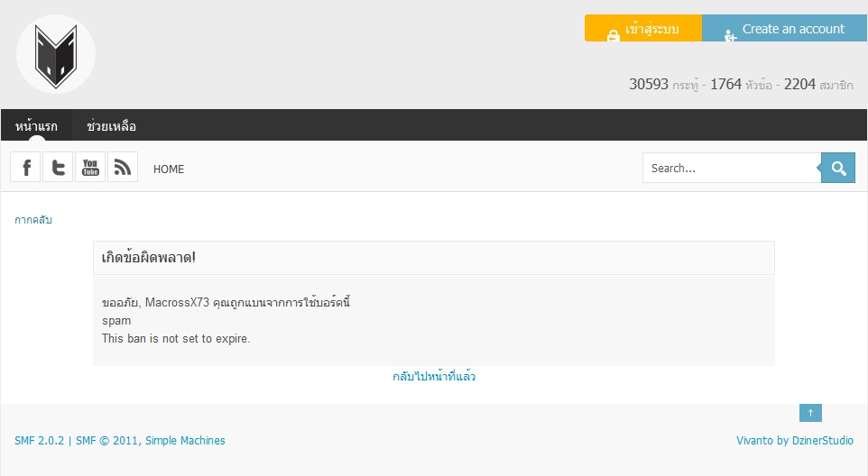Click the กลับไปหน้าที่แล้ว back link
The height and width of the screenshot is (476, 868).
(434, 377)
